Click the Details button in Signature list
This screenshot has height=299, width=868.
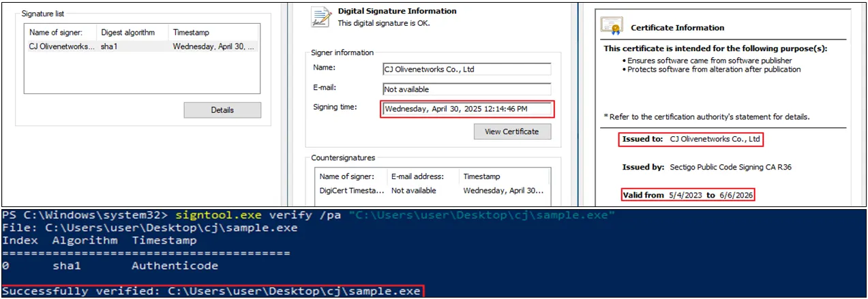(x=222, y=110)
